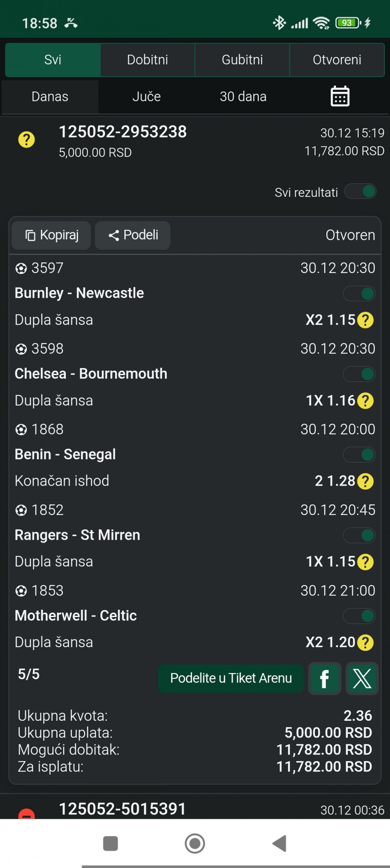The image size is (390, 868).
Task: Toggle the Svi rezultati switch
Action: 360,192
